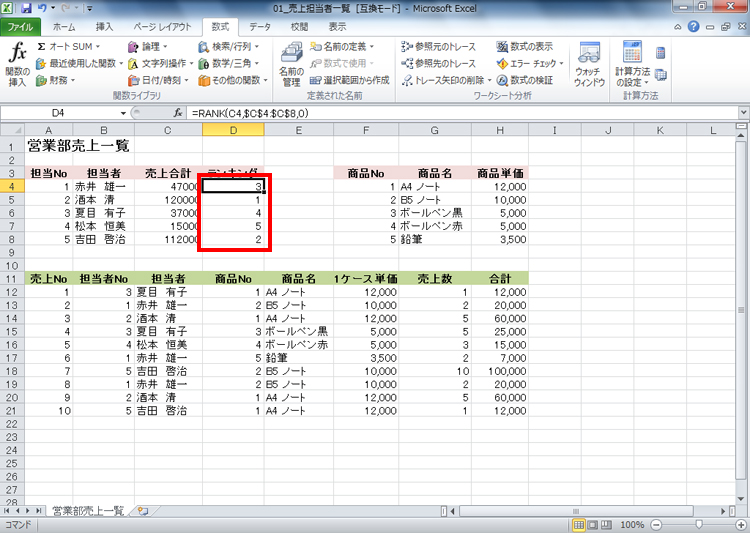Click 名前の定義 button

342,46
